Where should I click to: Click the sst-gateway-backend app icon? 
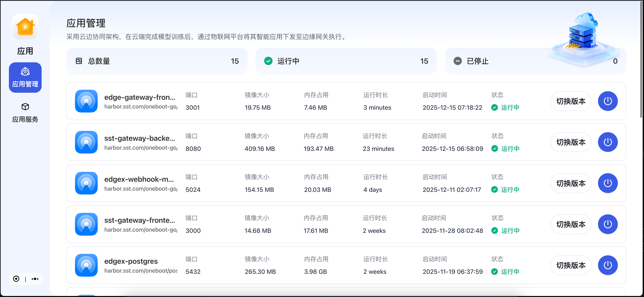point(86,142)
